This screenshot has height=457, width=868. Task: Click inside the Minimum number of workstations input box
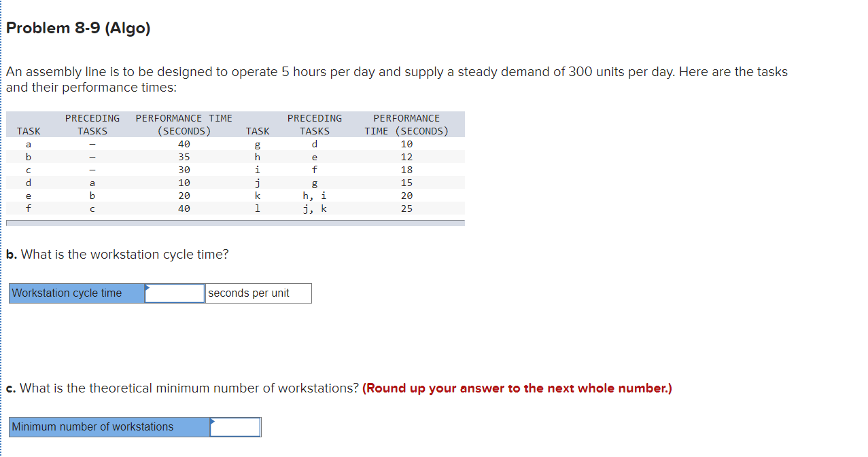pyautogui.click(x=235, y=427)
